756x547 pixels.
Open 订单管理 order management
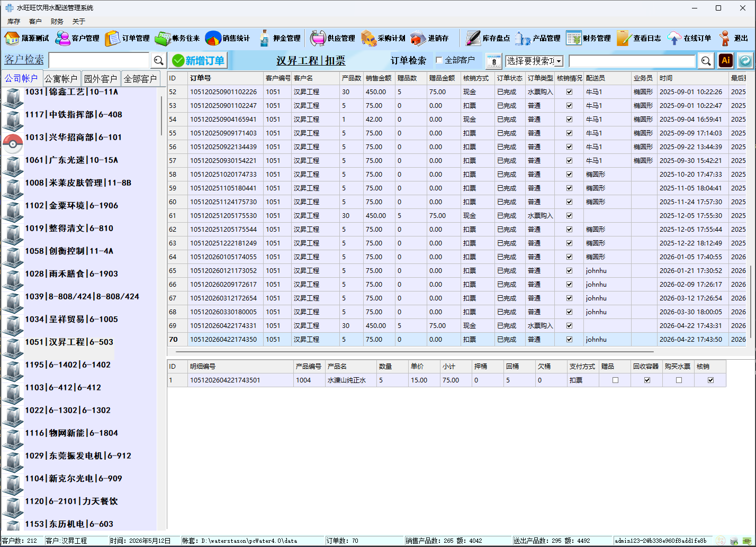[128, 38]
